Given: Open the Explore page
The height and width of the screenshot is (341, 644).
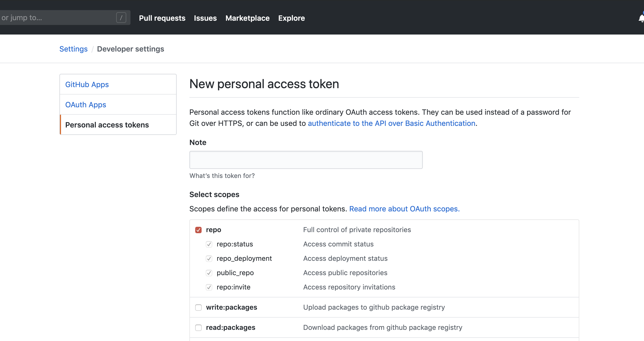Looking at the screenshot, I should [x=291, y=18].
